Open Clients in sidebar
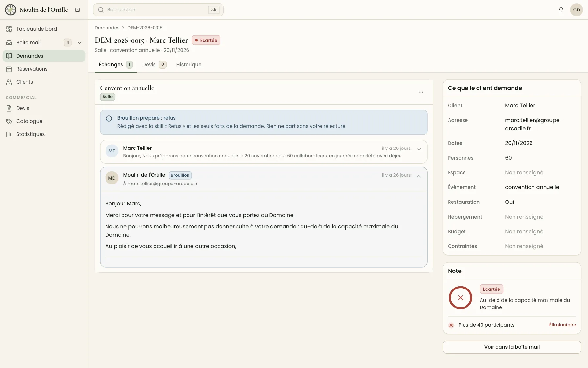The width and height of the screenshot is (588, 368). [x=44, y=82]
